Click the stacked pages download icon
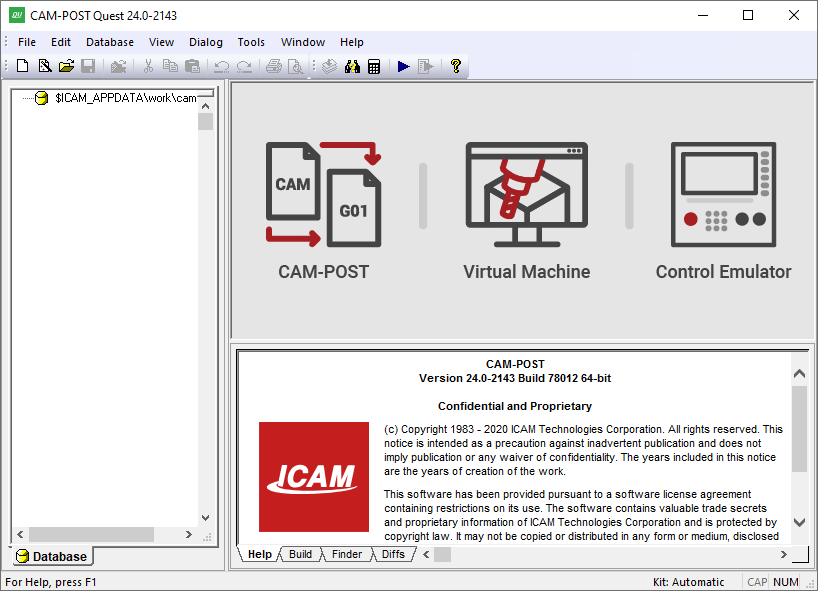Screen dimensions: 818x591 point(329,66)
